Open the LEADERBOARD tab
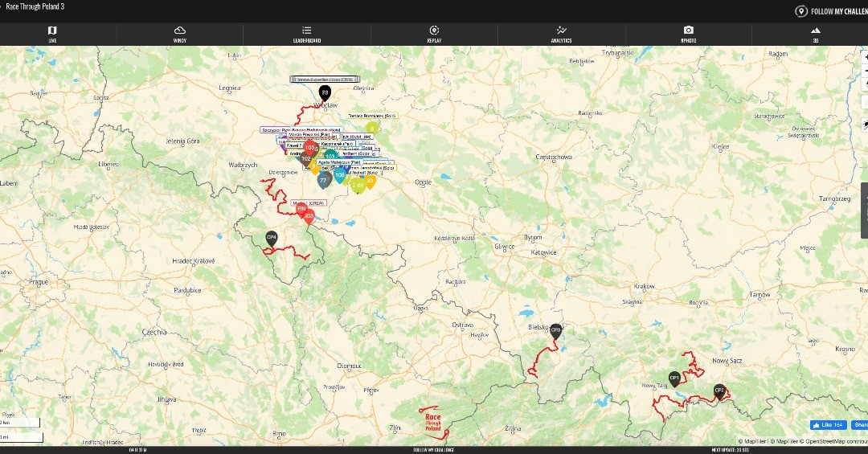Viewport: 868px width, 454px height. (x=307, y=34)
